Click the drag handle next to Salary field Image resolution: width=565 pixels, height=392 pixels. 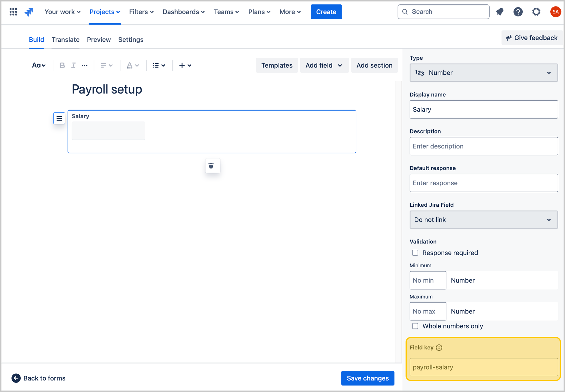tap(59, 118)
